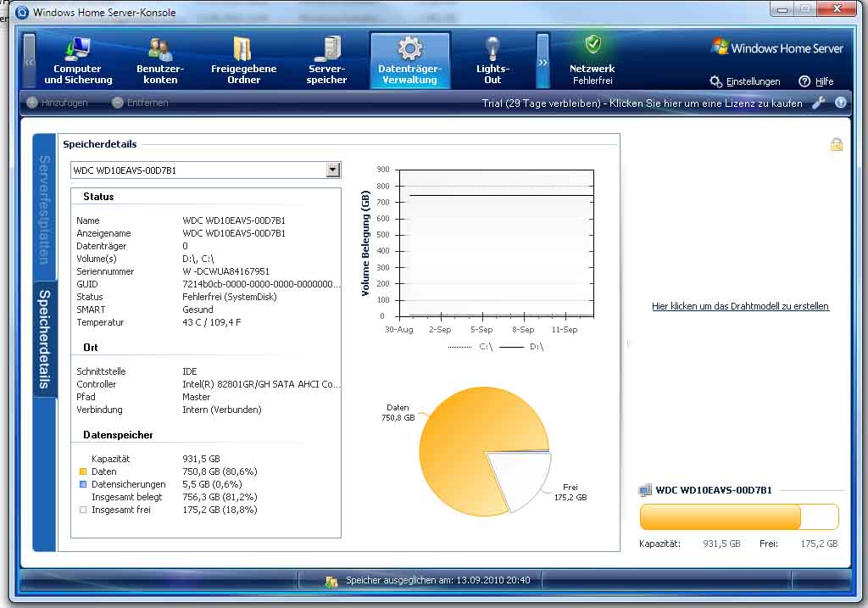This screenshot has width=868, height=608.
Task: Click the blue Datensicherungen legend swatch
Action: (x=83, y=484)
